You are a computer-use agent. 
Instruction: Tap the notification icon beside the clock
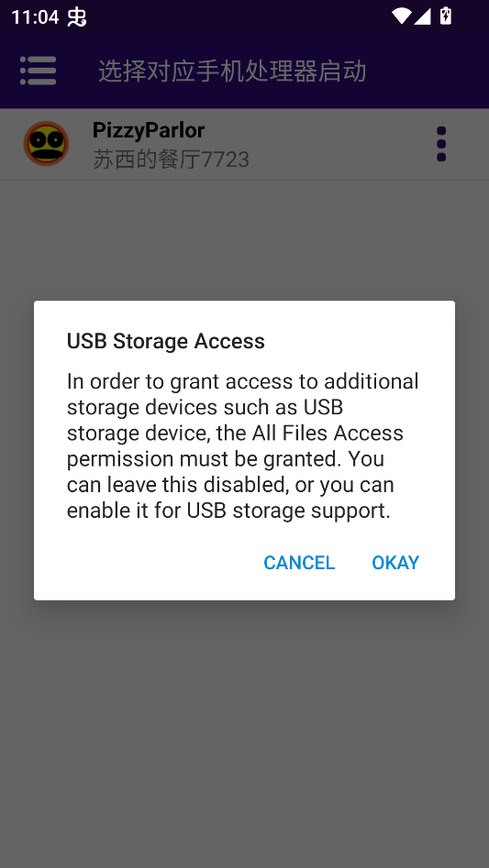tap(76, 16)
